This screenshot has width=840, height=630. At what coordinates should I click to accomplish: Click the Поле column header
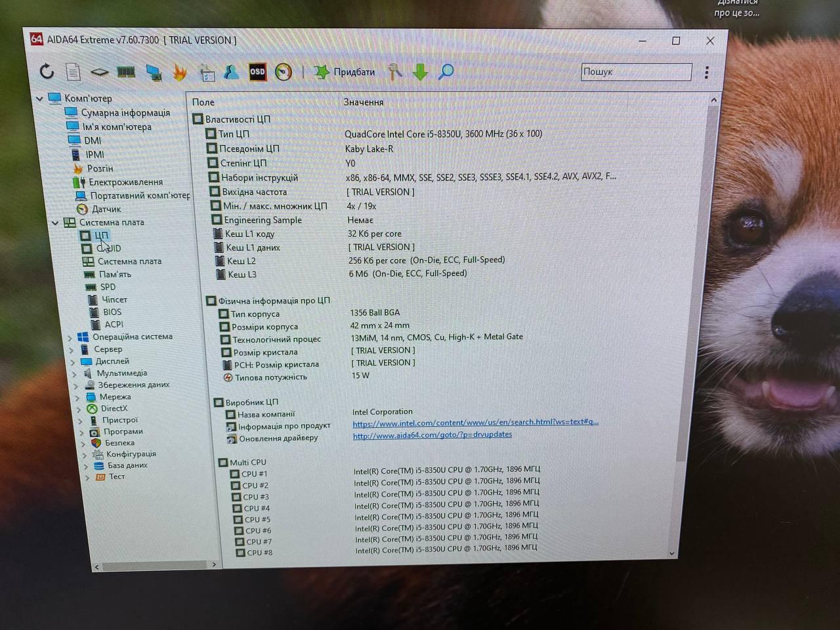pyautogui.click(x=203, y=102)
